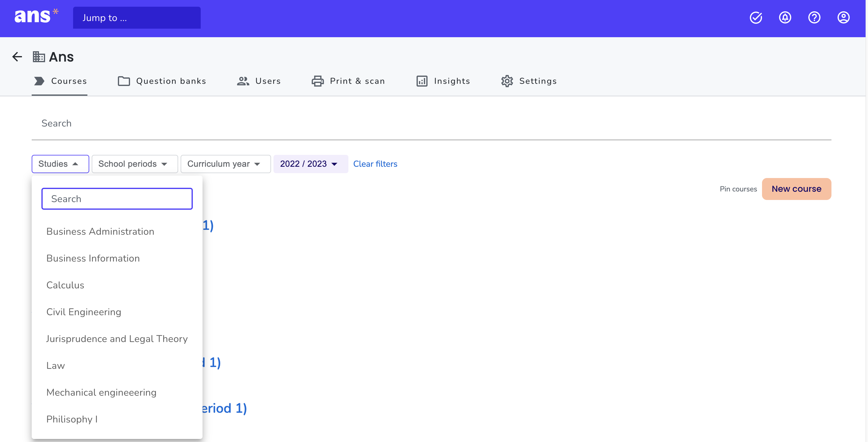Open the Settings tab
868x442 pixels.
(528, 81)
